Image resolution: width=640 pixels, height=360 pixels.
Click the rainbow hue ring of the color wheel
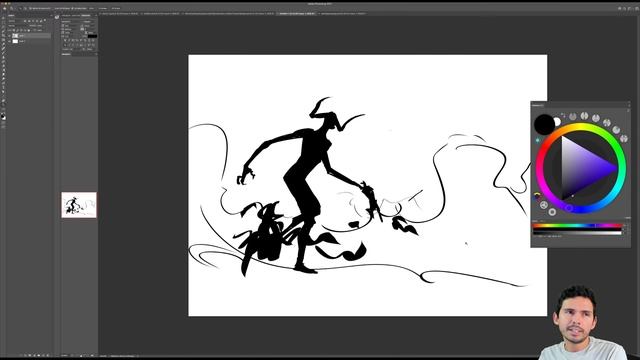click(x=581, y=126)
